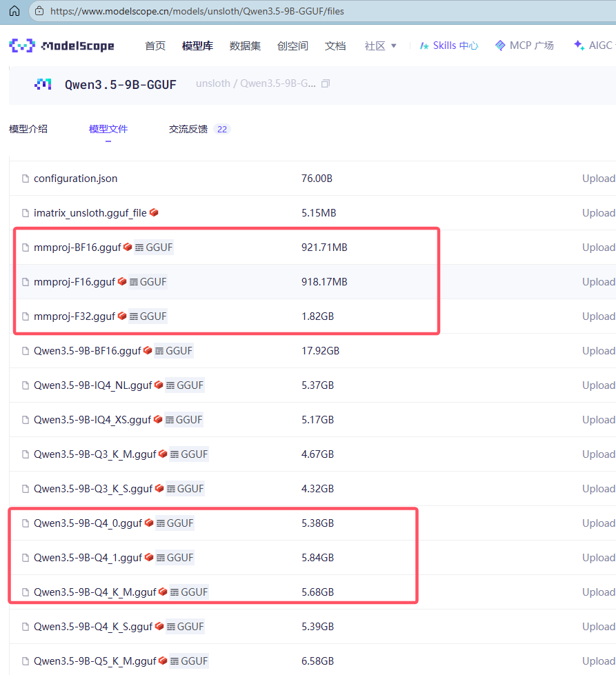Image resolution: width=616 pixels, height=675 pixels.
Task: Open Qwen3.5-9B-IQ4_XS.gguf file
Action: point(92,419)
